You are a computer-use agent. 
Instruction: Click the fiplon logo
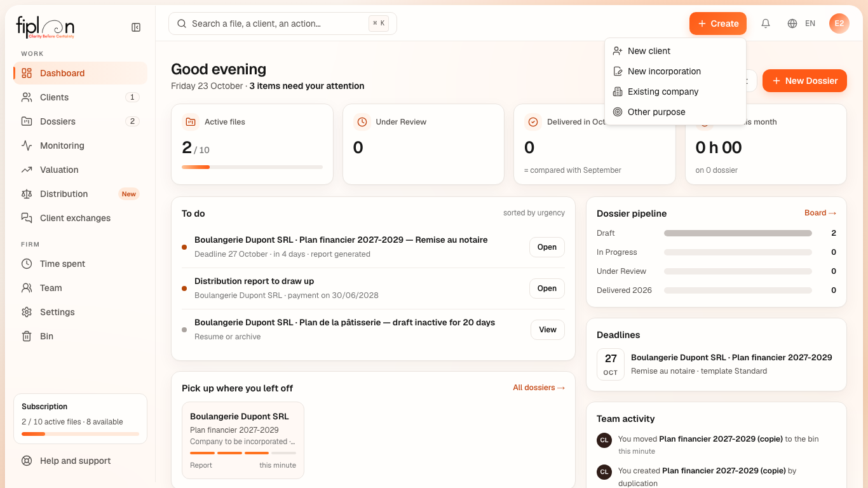click(x=45, y=27)
